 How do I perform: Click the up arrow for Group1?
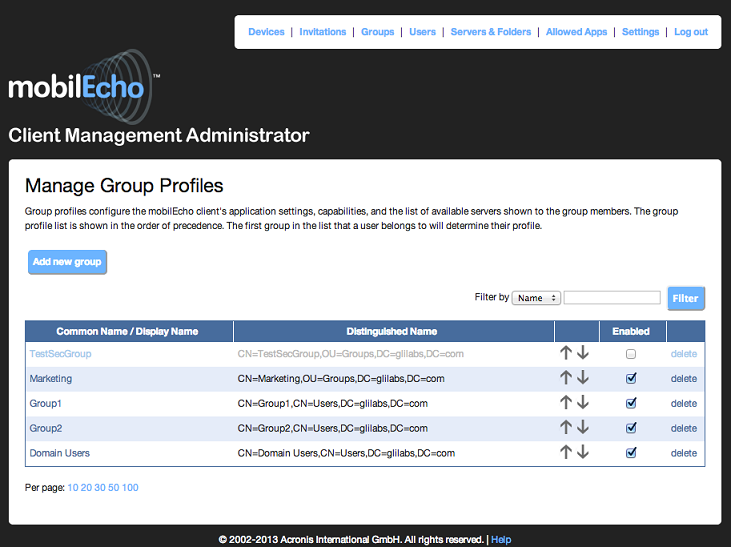coord(565,402)
